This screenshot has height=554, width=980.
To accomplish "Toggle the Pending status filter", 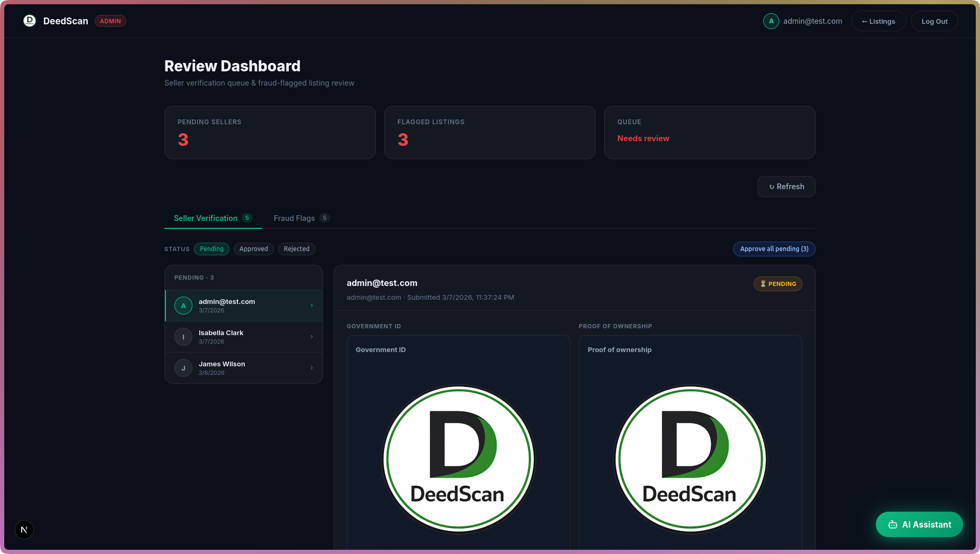I will pyautogui.click(x=211, y=249).
